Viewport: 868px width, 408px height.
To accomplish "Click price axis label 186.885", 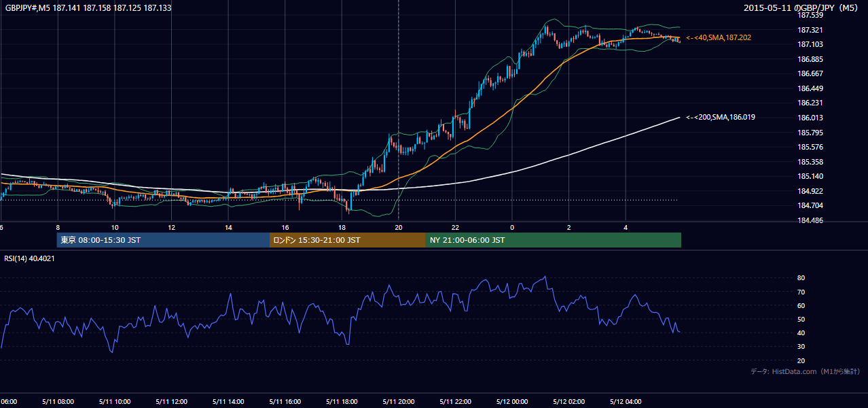I will pos(810,59).
